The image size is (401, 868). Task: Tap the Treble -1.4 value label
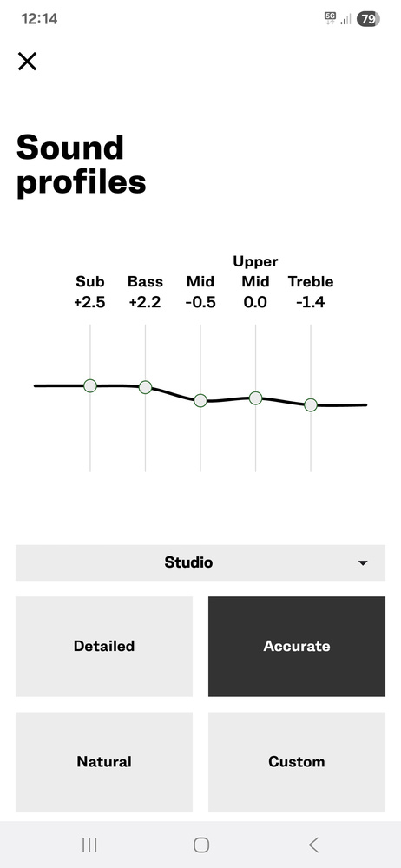pyautogui.click(x=310, y=302)
